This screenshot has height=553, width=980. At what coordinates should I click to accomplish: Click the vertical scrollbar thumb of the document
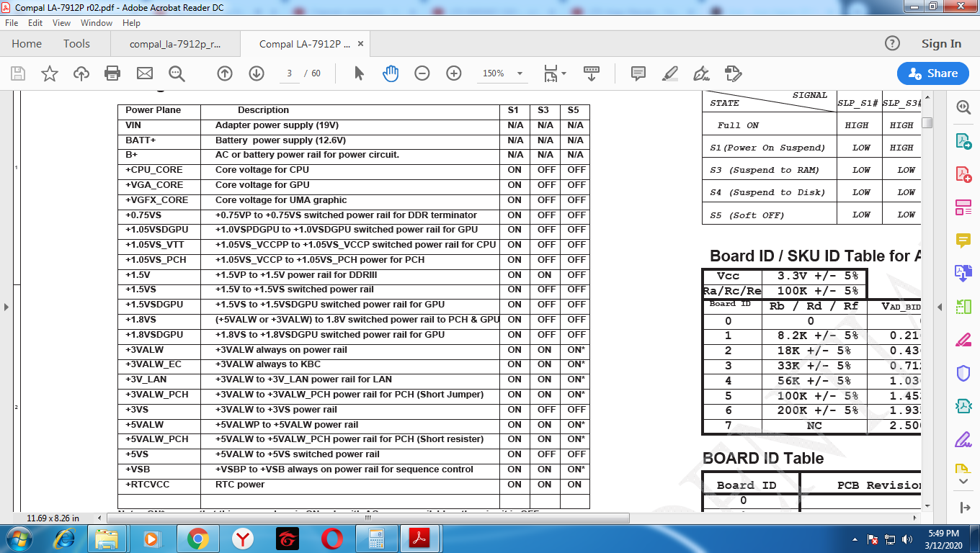[927, 122]
